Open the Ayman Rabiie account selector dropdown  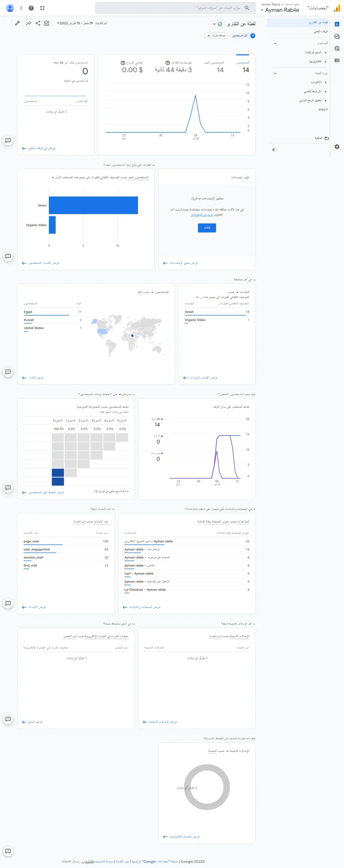[x=280, y=10]
